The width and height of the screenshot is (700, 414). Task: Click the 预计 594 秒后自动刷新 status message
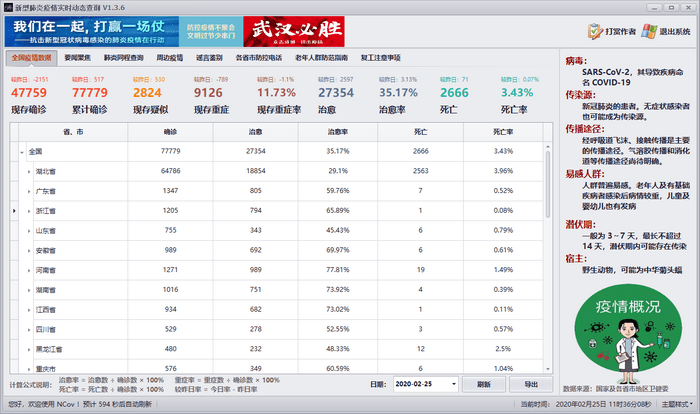117,404
